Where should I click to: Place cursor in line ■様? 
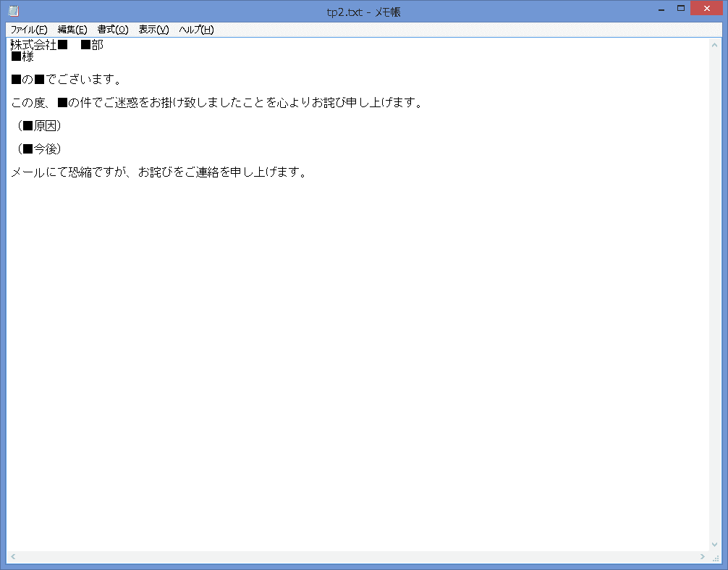pyautogui.click(x=22, y=56)
